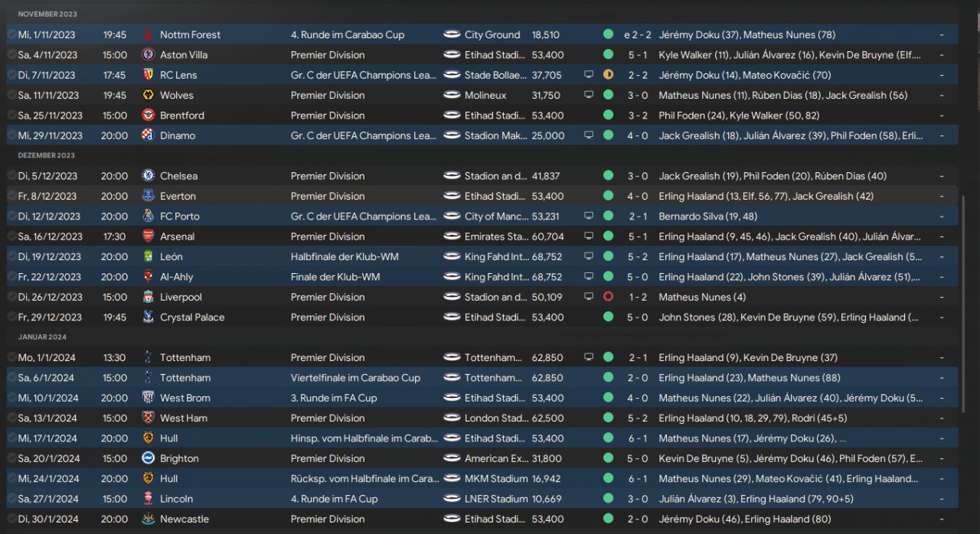Click the TV broadcast icon in RC Lens row
This screenshot has height=534, width=980.
(x=589, y=75)
